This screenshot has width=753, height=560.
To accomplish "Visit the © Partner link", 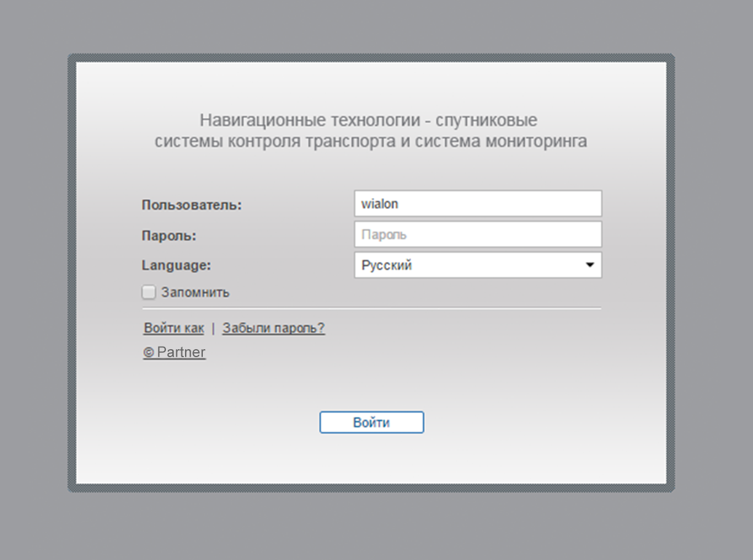I will pos(175,352).
